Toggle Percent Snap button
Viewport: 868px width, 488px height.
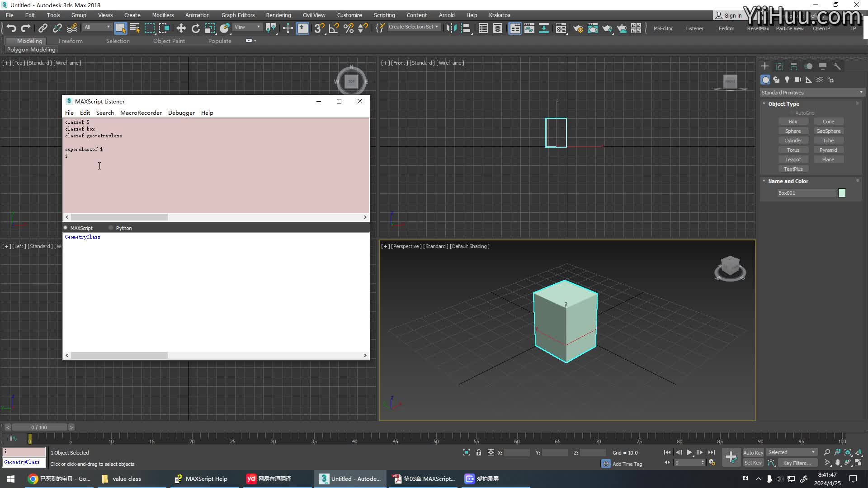pyautogui.click(x=349, y=28)
